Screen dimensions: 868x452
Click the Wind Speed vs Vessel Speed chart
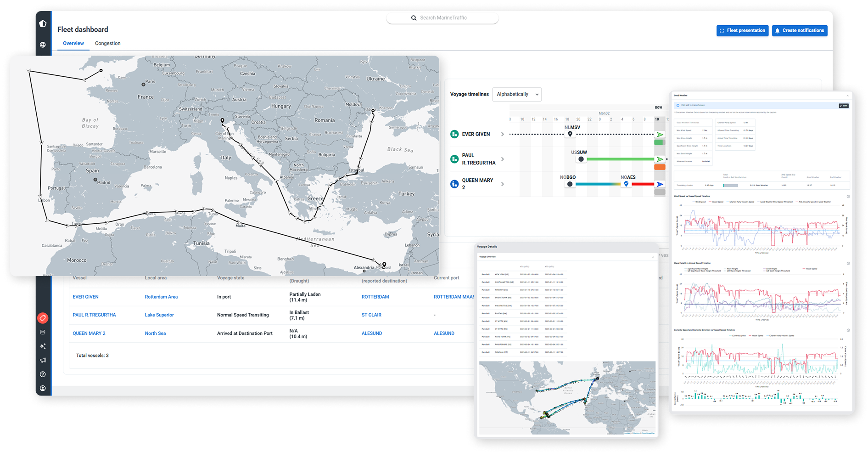pyautogui.click(x=761, y=225)
